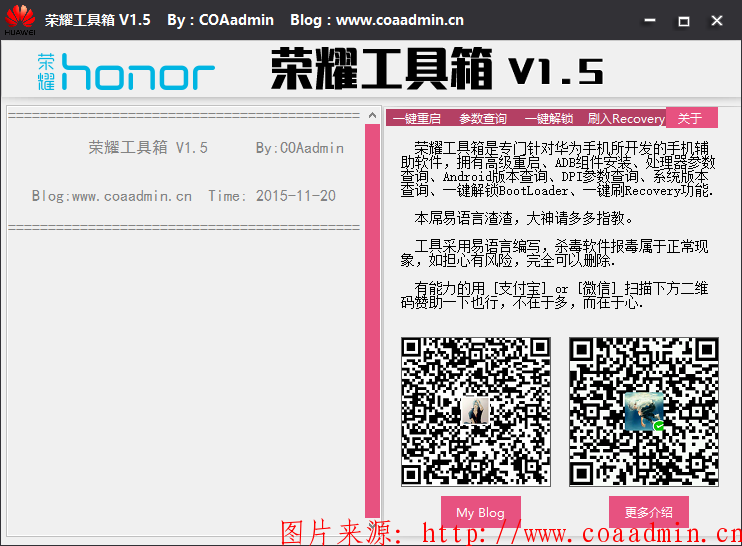Click the 'Time: 2015-11-20' text in log
The width and height of the screenshot is (742, 546).
[x=272, y=196]
